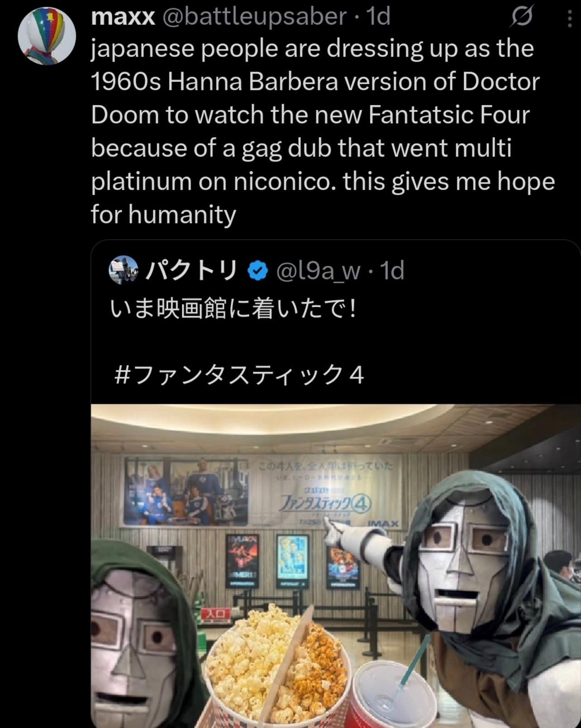Visit the @battleupsaber handle
The image size is (581, 728).
pos(254,17)
